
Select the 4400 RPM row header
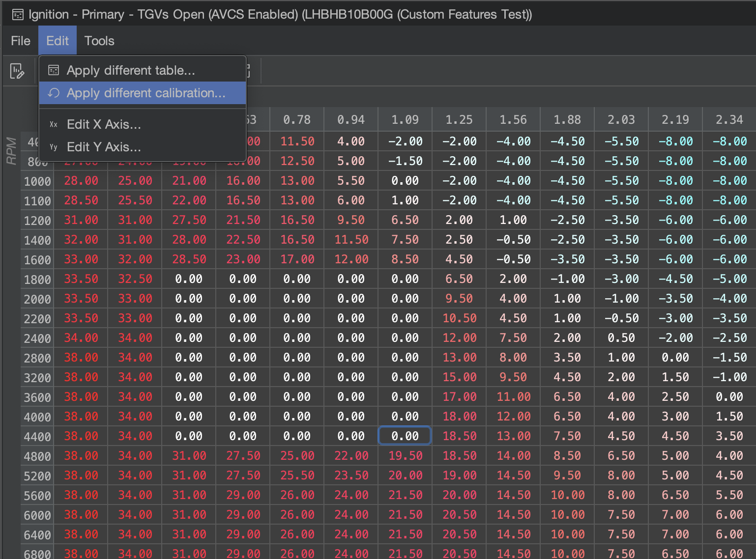point(37,437)
